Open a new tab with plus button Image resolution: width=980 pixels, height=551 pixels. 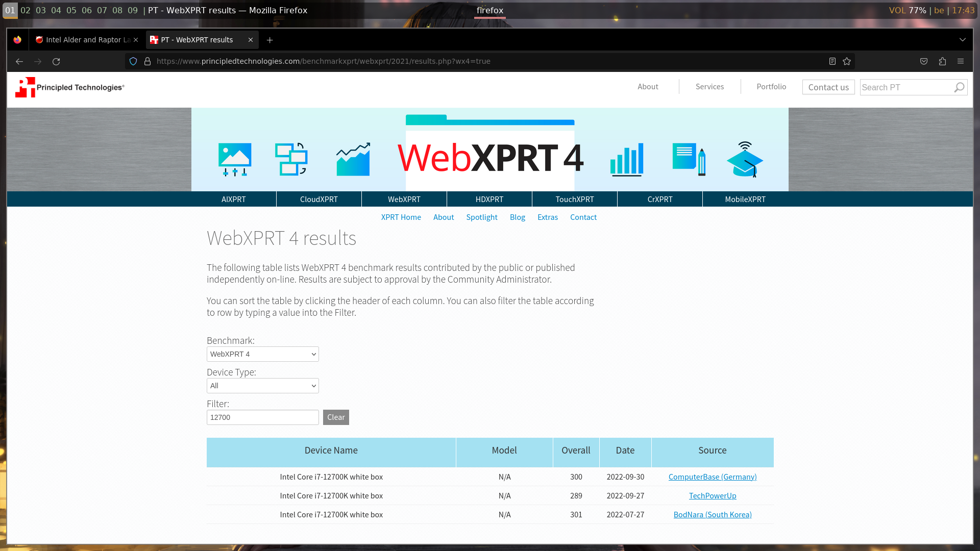[x=270, y=40]
